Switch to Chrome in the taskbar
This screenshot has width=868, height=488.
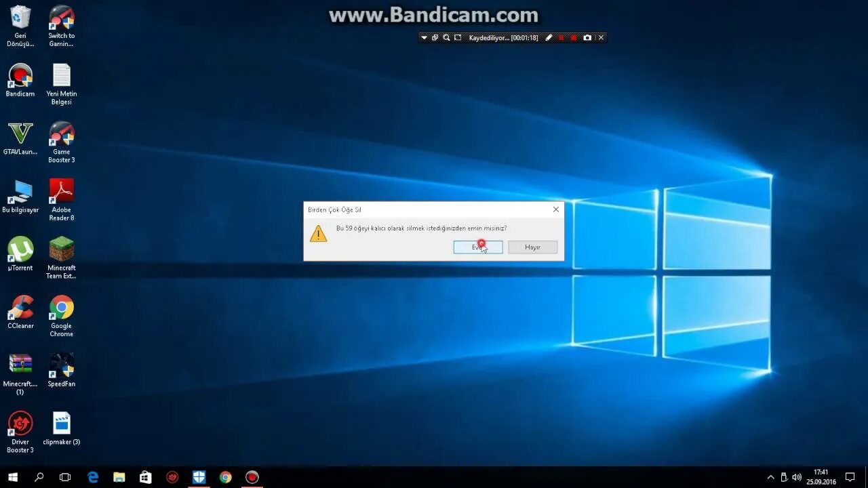[226, 477]
